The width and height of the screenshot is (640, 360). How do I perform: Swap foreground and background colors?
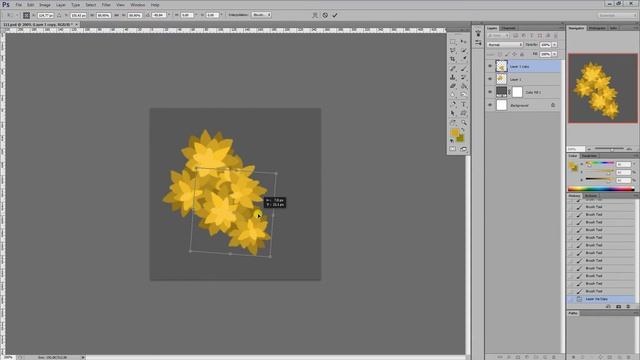463,130
